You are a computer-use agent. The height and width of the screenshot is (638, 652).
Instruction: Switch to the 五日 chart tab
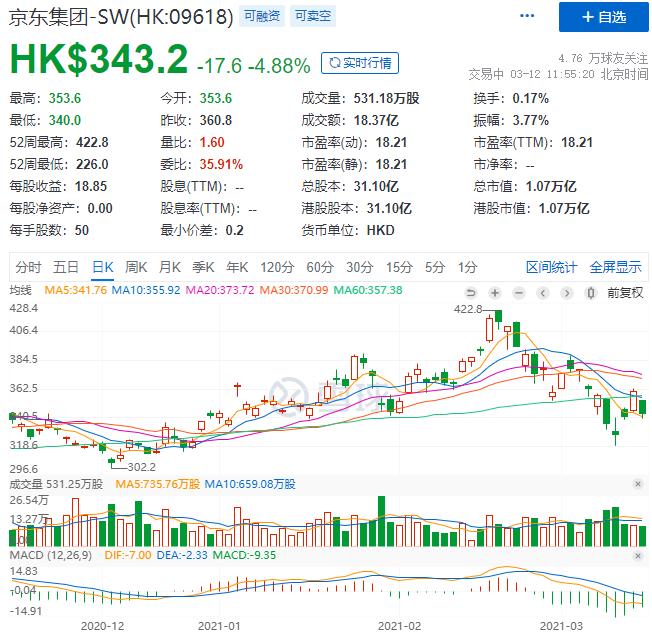point(66,267)
